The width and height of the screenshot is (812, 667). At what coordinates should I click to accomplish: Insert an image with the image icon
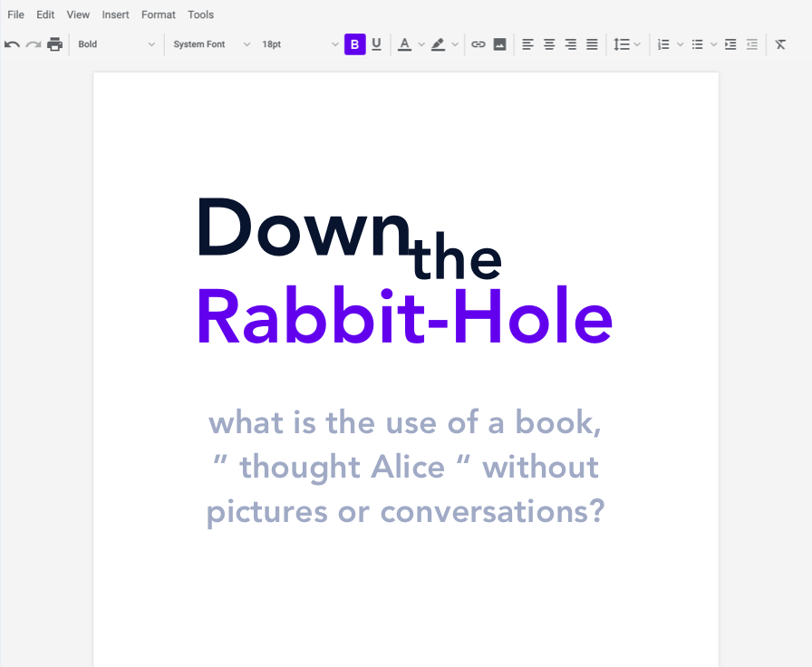pyautogui.click(x=500, y=43)
